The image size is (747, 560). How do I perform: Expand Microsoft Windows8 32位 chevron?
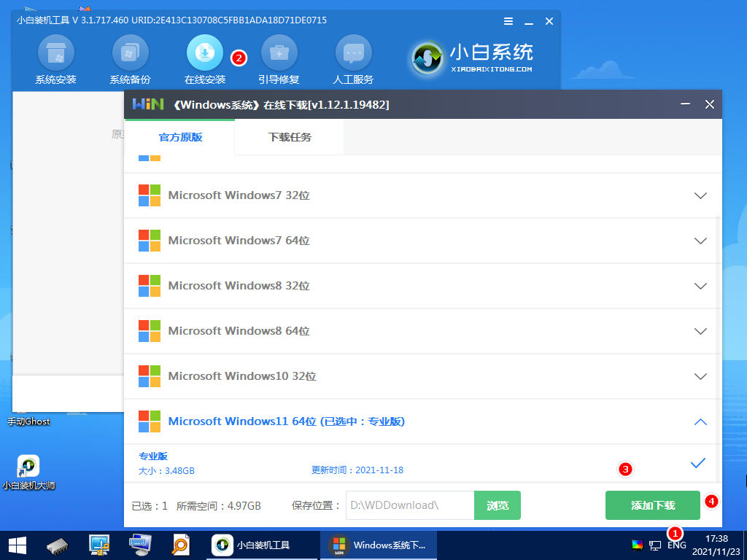pos(700,286)
